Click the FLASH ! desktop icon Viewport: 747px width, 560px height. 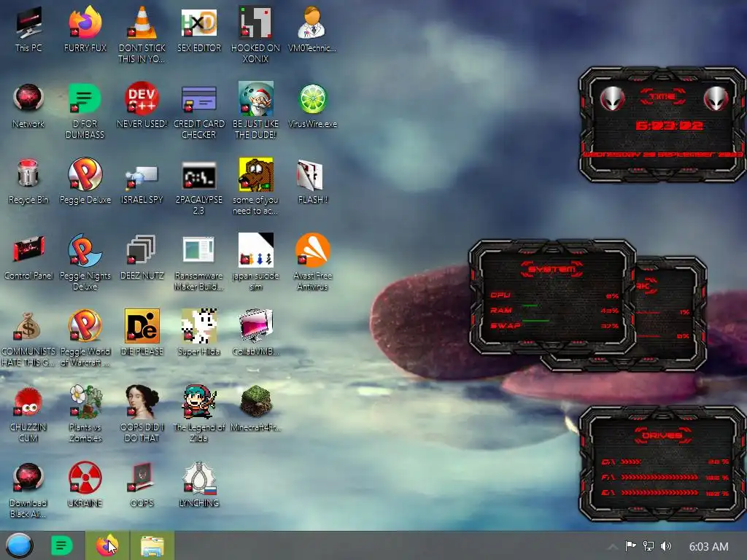(312, 181)
